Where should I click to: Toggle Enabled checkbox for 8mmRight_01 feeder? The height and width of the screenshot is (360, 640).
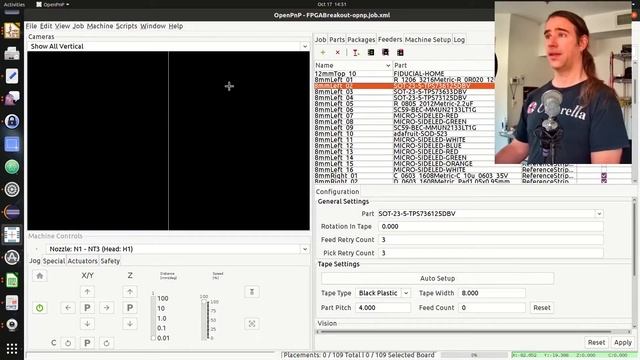604,176
